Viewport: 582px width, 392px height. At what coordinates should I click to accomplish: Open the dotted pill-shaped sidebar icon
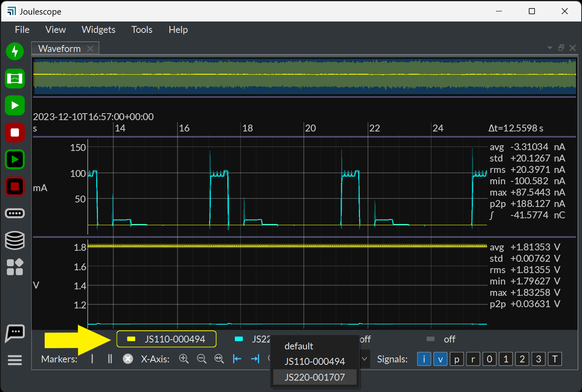[x=15, y=213]
